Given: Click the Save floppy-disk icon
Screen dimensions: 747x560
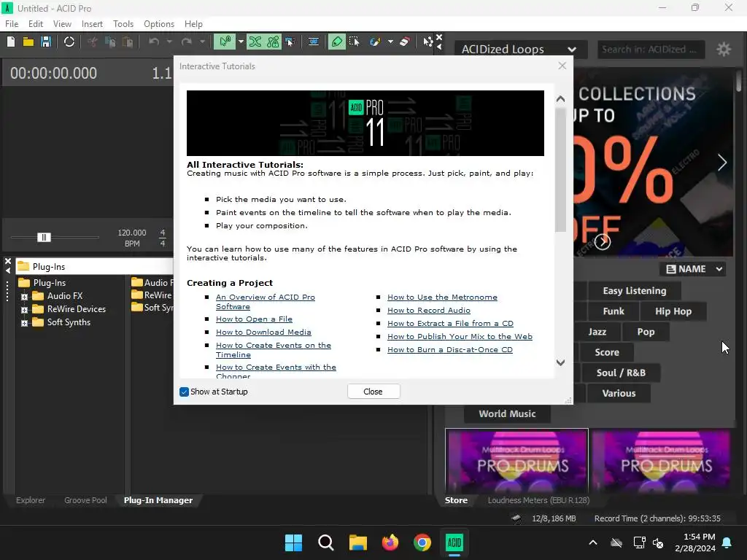Looking at the screenshot, I should click(46, 42).
